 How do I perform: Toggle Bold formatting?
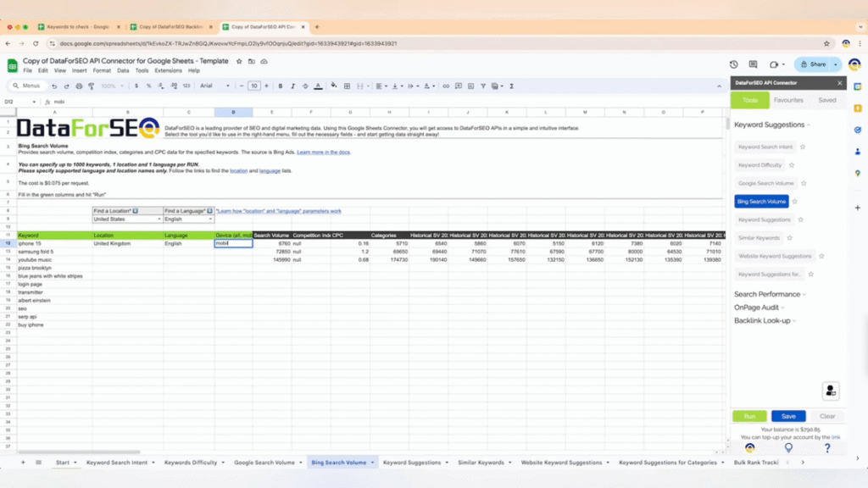coord(281,86)
